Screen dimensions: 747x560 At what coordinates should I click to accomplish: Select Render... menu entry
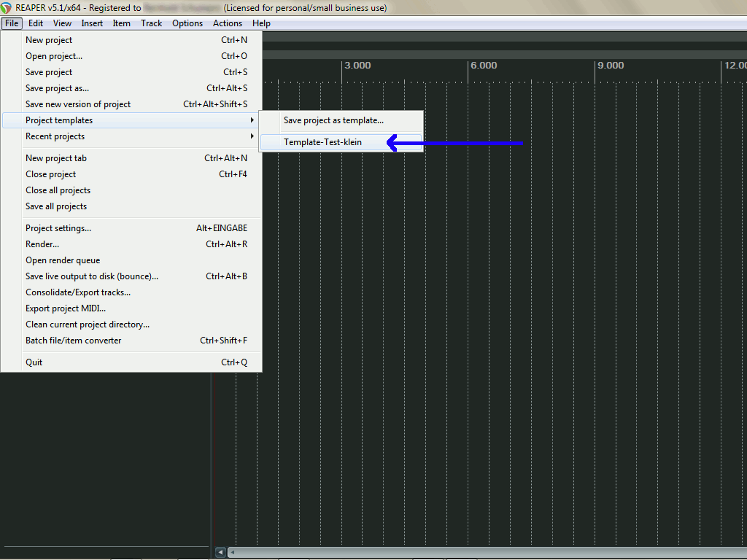[x=131, y=244]
